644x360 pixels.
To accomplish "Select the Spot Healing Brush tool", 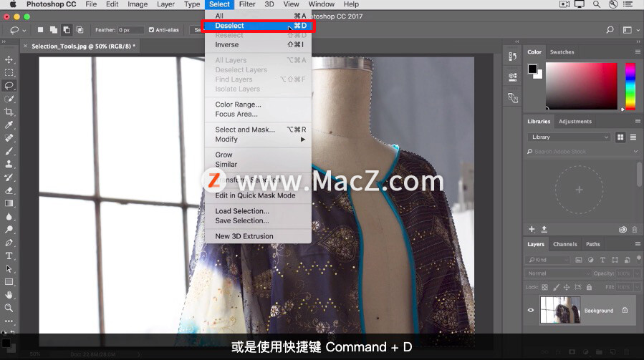I will pyautogui.click(x=9, y=138).
